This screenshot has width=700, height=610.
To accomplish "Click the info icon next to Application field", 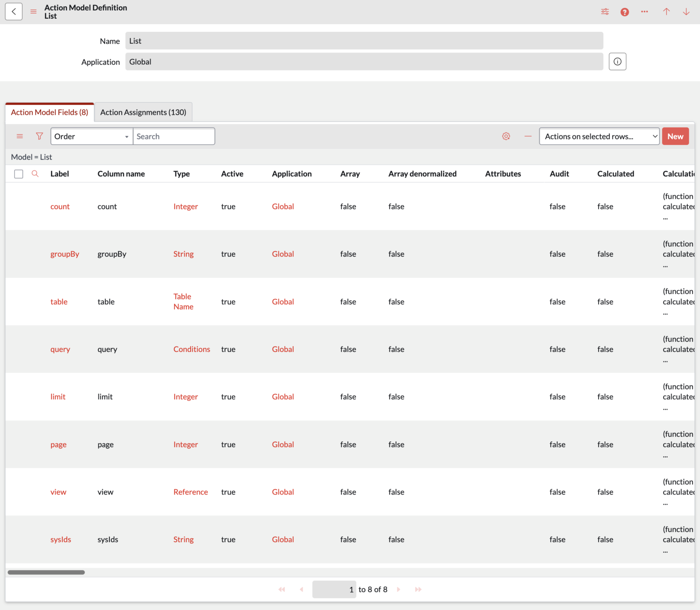I will pyautogui.click(x=617, y=61).
